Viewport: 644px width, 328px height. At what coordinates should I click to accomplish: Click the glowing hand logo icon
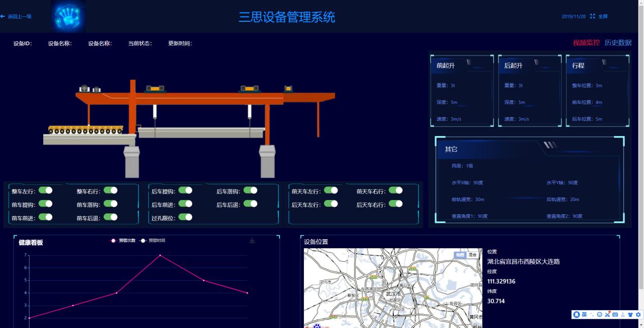pyautogui.click(x=68, y=17)
